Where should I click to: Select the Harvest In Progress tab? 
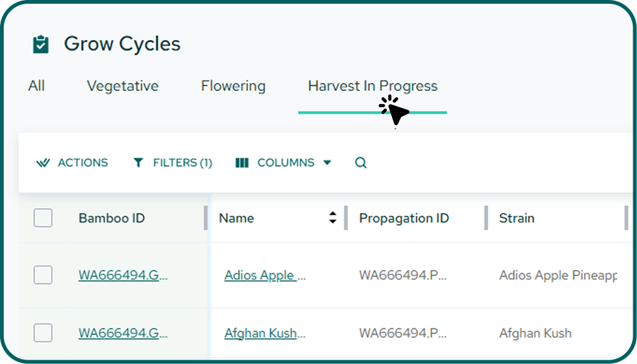373,86
